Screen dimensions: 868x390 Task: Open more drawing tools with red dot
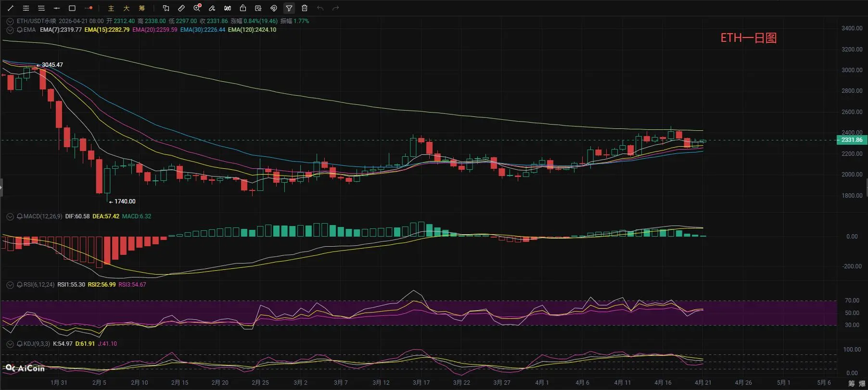pos(89,8)
